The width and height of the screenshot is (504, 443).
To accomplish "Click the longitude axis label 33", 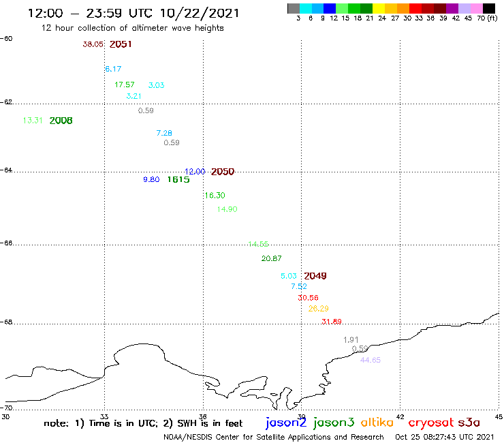I will click(104, 416).
